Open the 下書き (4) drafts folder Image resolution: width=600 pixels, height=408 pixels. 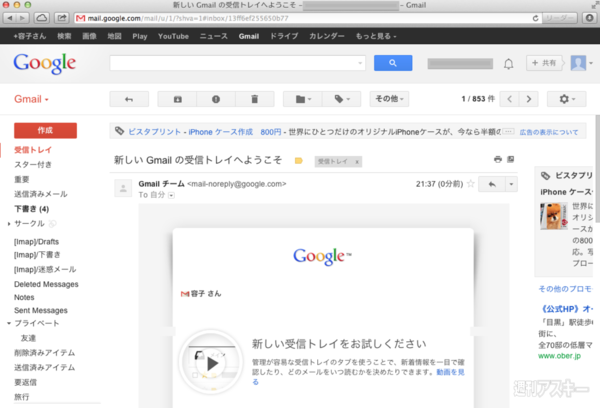(x=31, y=209)
